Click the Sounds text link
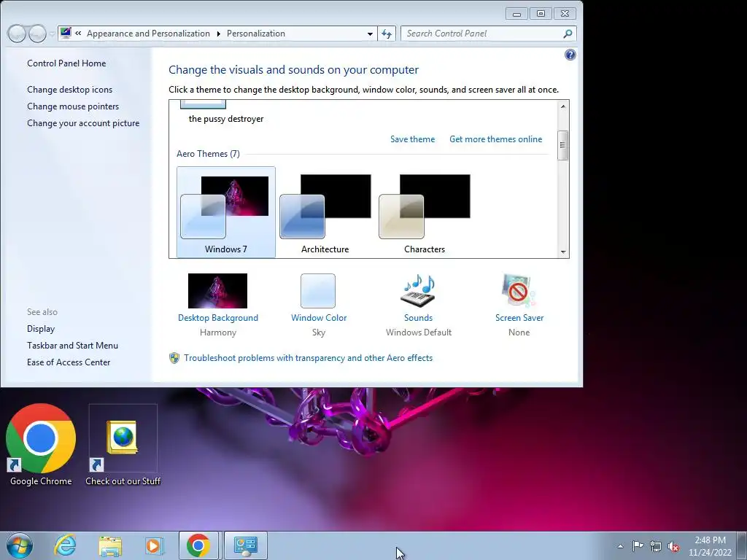Screen dimensions: 747x560 click(418, 318)
